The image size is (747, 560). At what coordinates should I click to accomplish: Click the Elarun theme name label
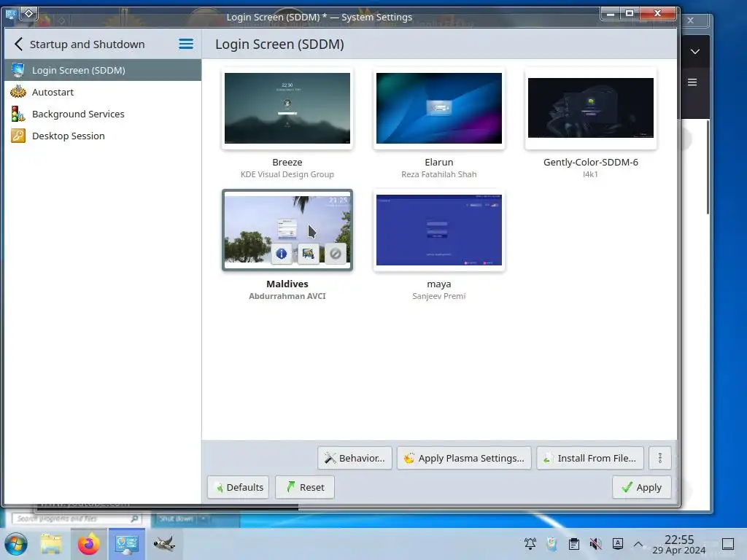[438, 162]
